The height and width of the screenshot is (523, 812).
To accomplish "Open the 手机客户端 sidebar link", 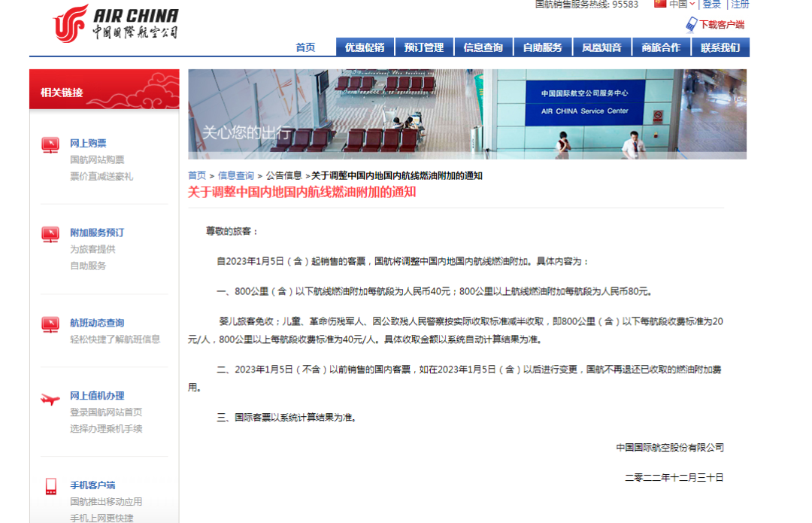I will (x=92, y=485).
